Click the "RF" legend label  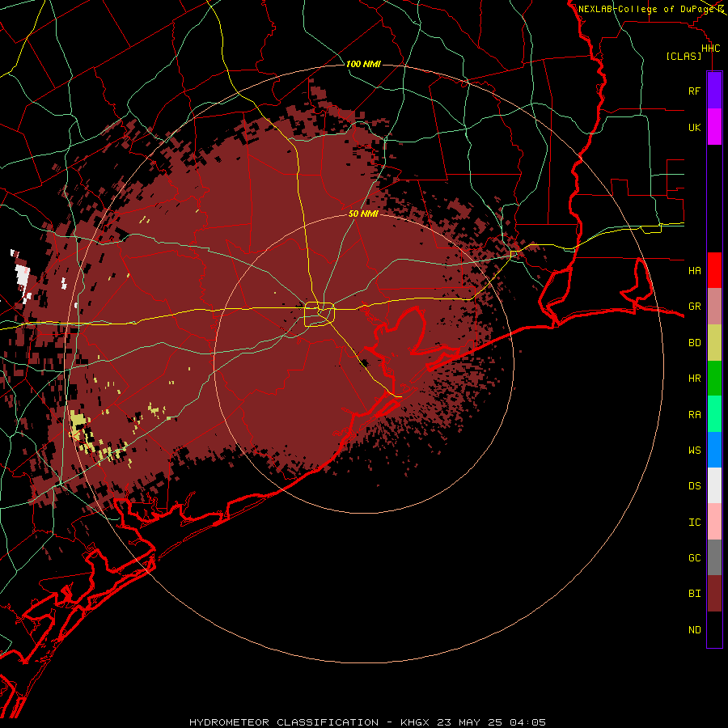pos(694,91)
